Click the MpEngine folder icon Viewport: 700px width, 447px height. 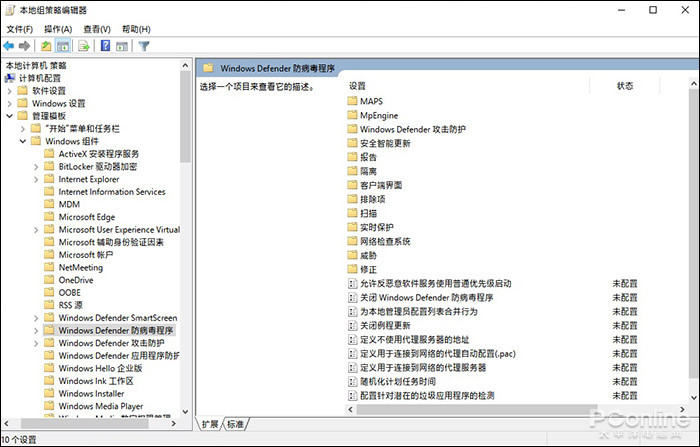point(352,115)
